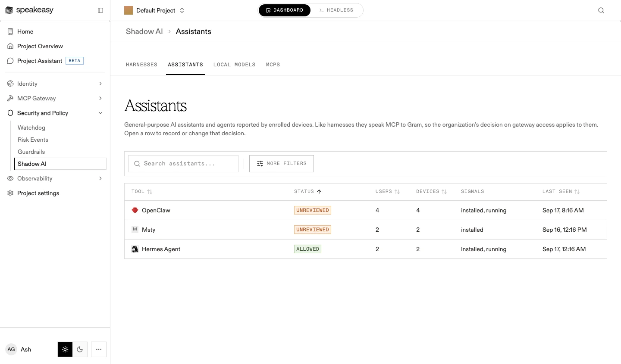Image resolution: width=621 pixels, height=364 pixels.
Task: Click the Hermes Agent logo icon
Action: (135, 249)
